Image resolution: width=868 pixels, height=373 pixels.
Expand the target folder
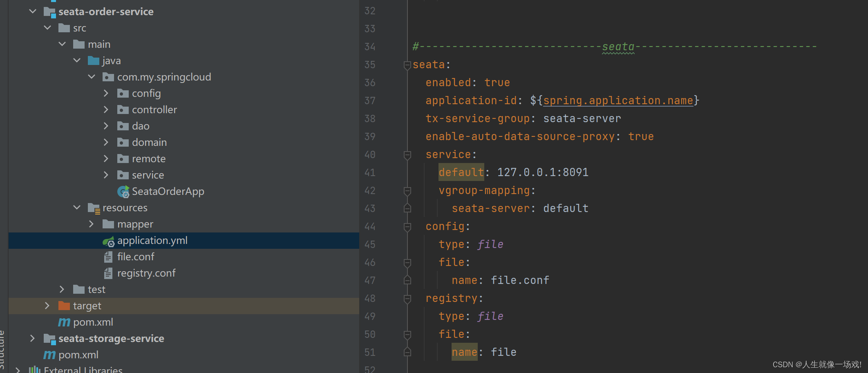[x=47, y=306]
